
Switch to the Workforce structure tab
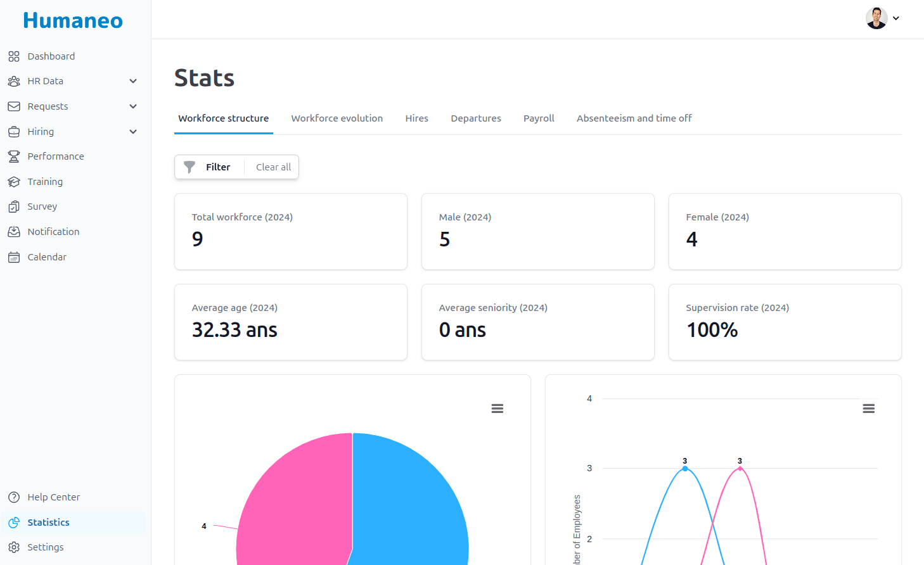224,118
